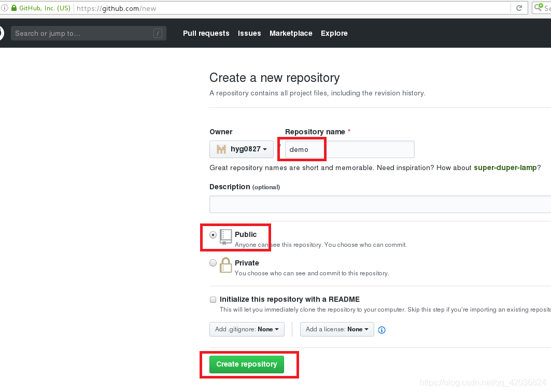Click the Description input field

380,204
